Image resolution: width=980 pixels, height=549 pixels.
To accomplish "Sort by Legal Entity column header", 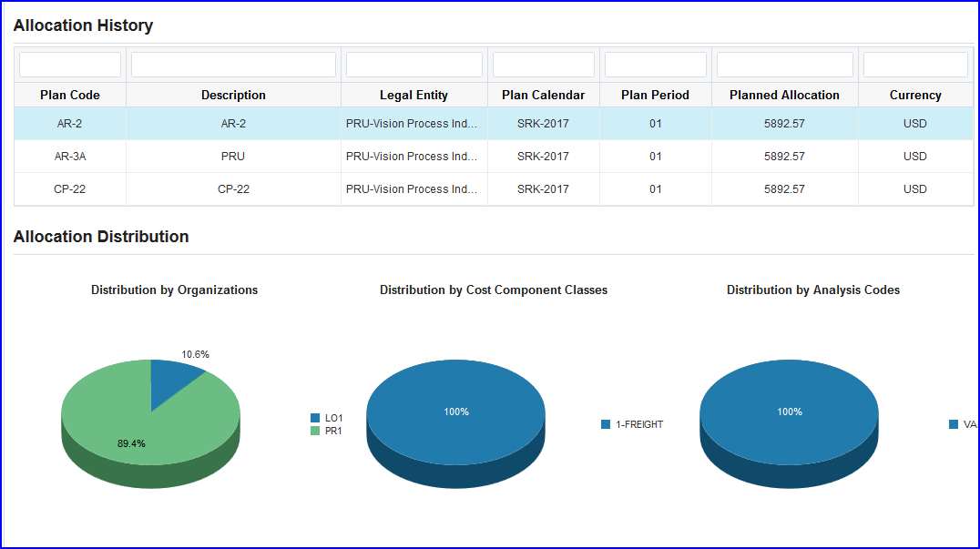I will (413, 95).
